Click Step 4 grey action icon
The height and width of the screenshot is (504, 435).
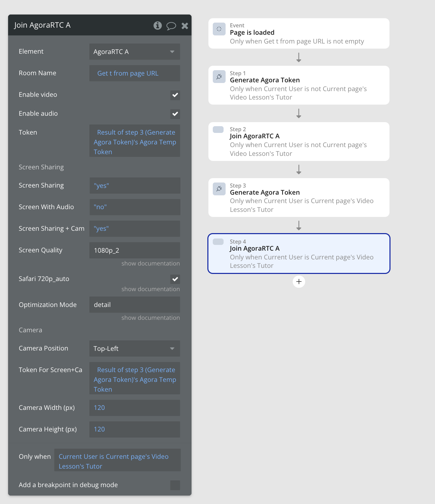(218, 242)
